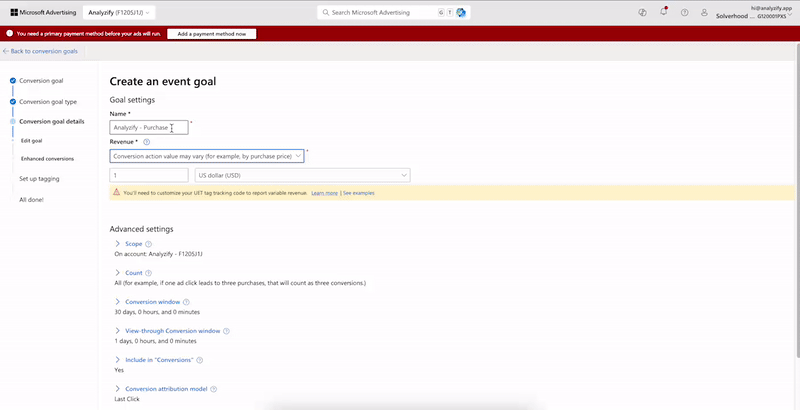Select Set up tagging step
Screen dimensions: 800x410
click(39, 179)
